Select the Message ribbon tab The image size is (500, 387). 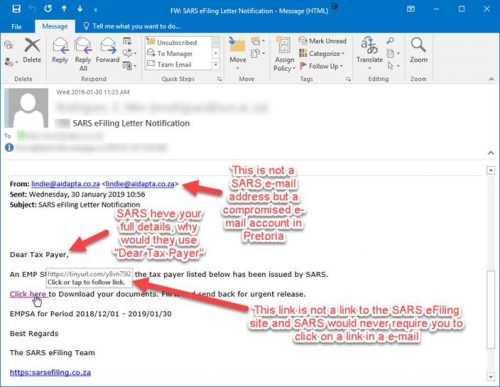click(x=55, y=26)
